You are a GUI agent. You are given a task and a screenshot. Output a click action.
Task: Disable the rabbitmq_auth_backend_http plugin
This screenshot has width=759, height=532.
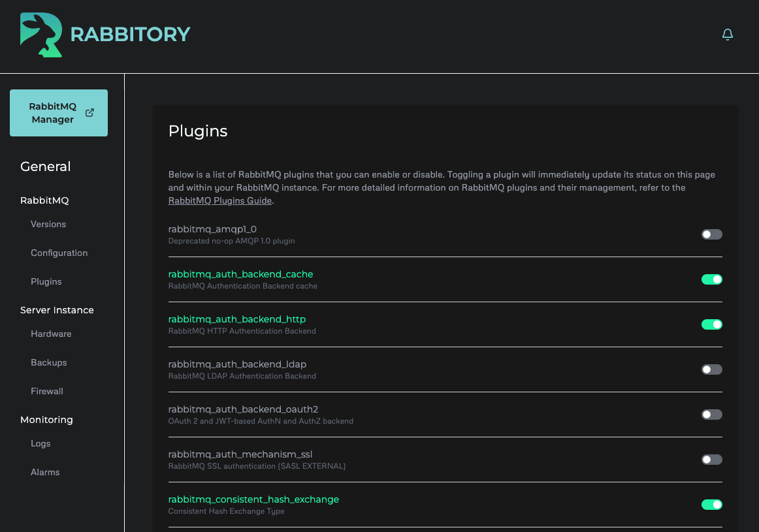click(711, 324)
